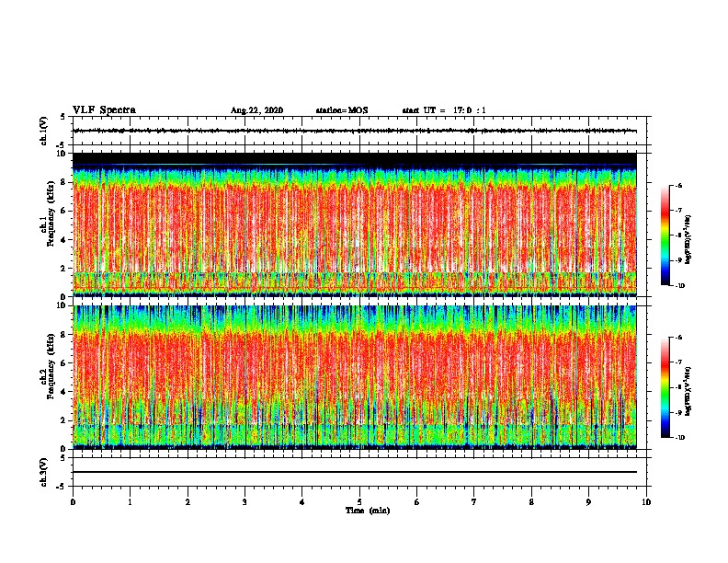The height and width of the screenshot is (563, 728).
Task: Click the ch.2 spectrogram color scale bar
Action: [665, 387]
